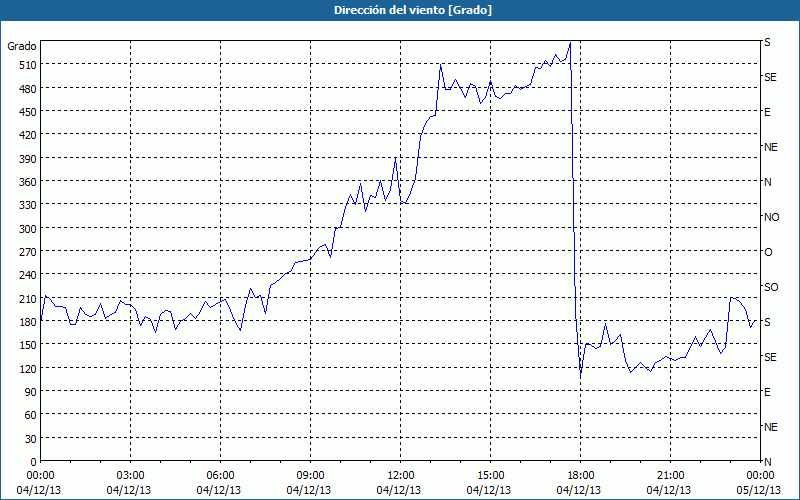Click the 'NE' compass label near 30 gridline
Image resolution: width=800 pixels, height=500 pixels.
[771, 427]
